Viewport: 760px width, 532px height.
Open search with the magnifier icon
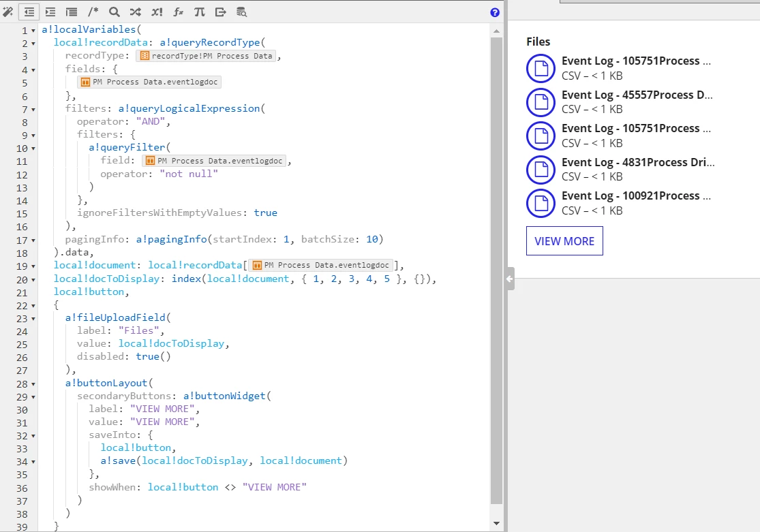pyautogui.click(x=114, y=12)
